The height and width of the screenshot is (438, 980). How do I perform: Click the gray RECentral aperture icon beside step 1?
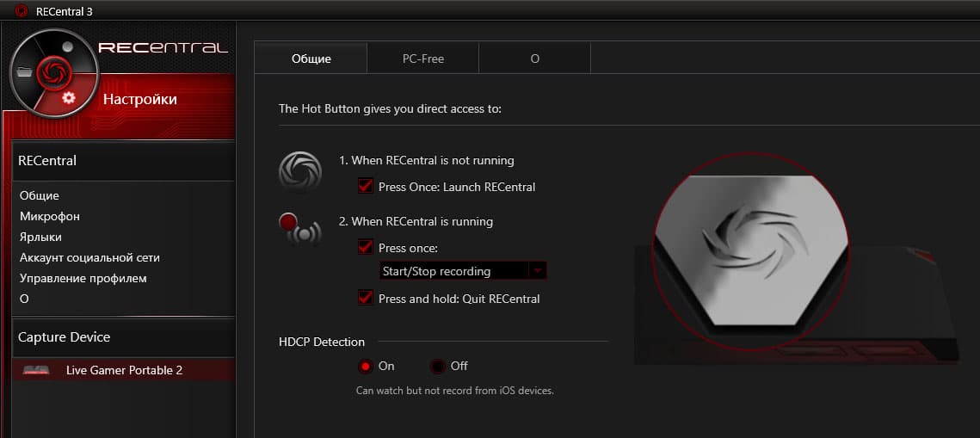coord(300,172)
